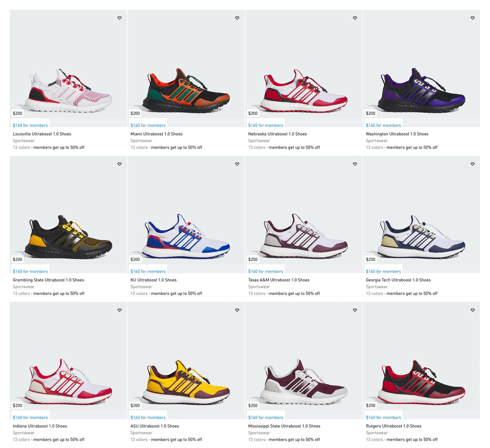Open the $160 for members label on Louisville
Image resolution: width=490 pixels, height=448 pixels.
point(30,125)
